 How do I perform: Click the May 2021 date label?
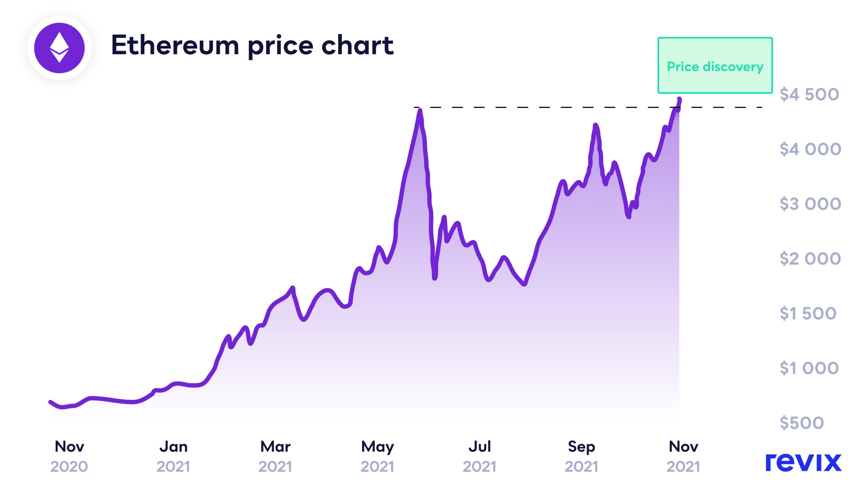pos(377,456)
